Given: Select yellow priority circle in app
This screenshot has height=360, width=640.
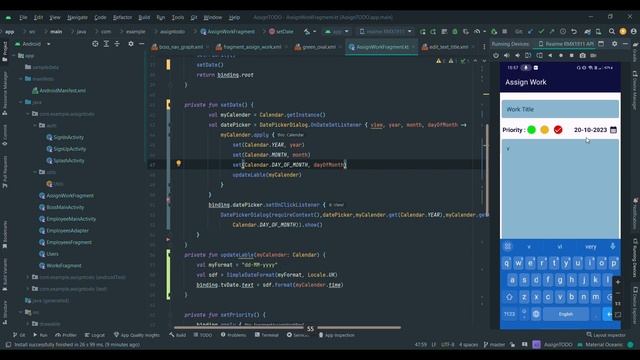Looking at the screenshot, I should 544,130.
